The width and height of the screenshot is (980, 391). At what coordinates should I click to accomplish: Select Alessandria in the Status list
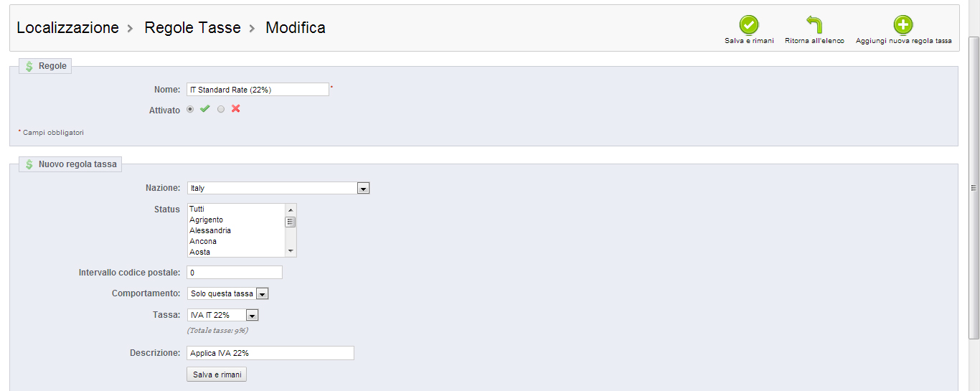pos(209,230)
